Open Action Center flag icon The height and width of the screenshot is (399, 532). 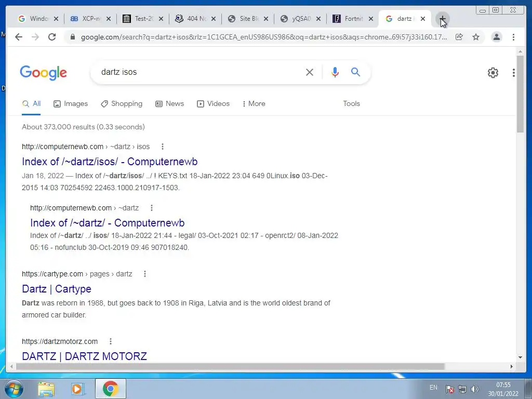(450, 389)
